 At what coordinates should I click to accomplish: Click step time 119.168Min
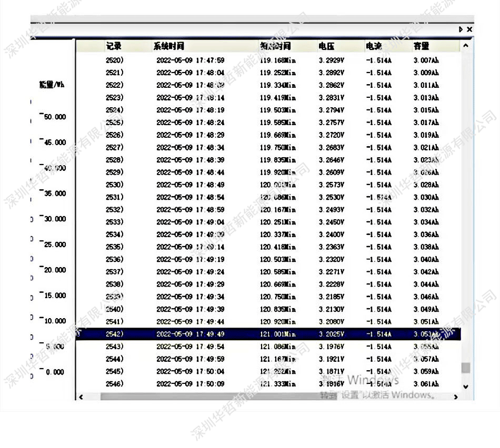click(x=278, y=60)
